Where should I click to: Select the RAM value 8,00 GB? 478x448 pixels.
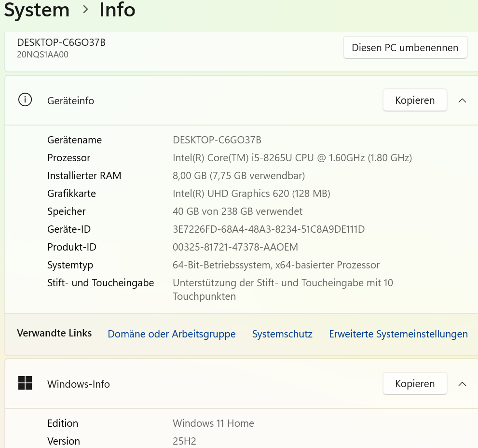point(239,175)
